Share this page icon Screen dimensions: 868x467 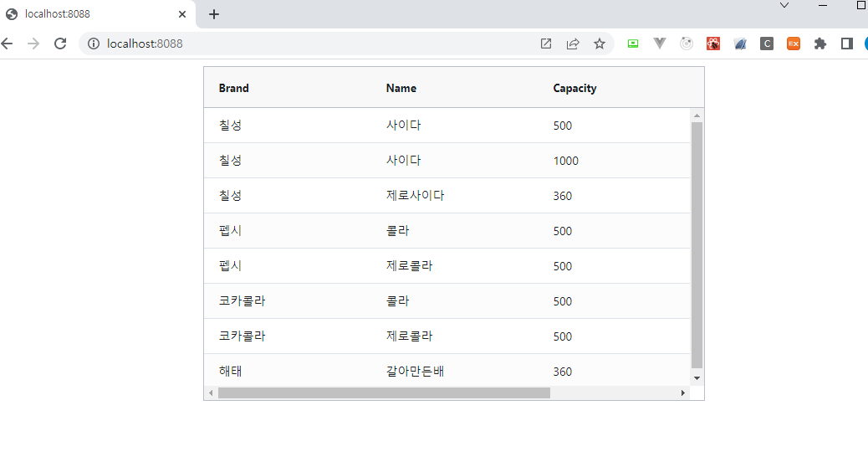point(573,44)
